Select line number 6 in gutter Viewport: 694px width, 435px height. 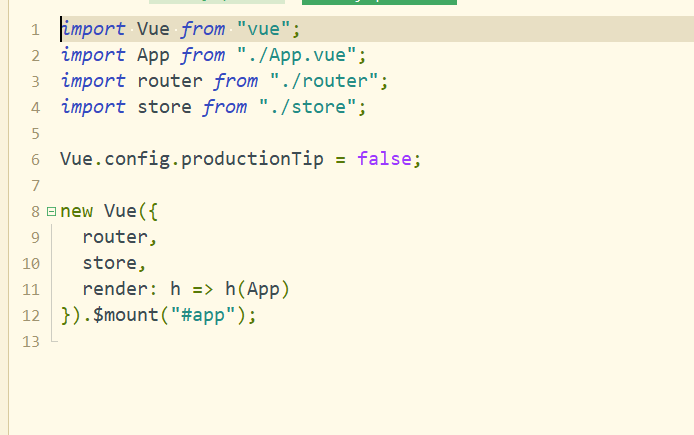(x=35, y=160)
